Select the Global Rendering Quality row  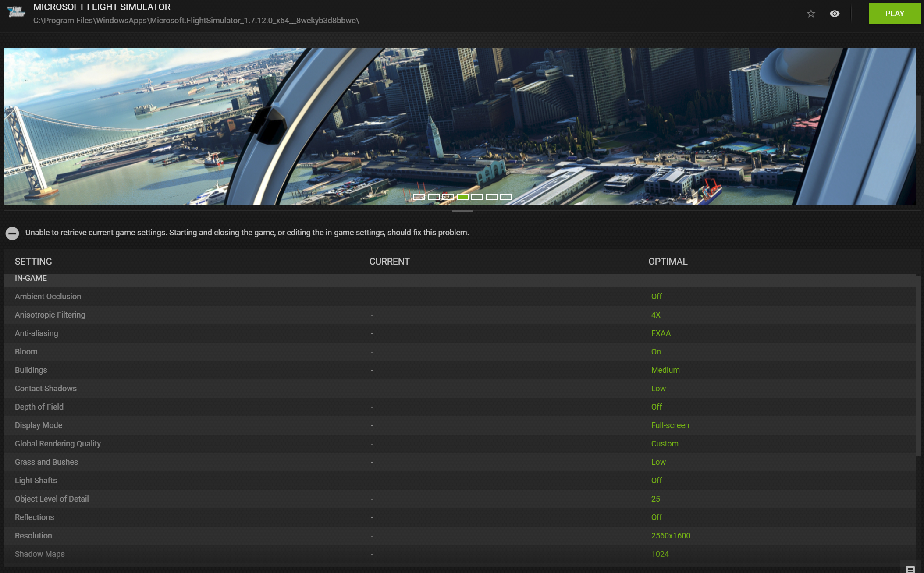pyautogui.click(x=460, y=444)
